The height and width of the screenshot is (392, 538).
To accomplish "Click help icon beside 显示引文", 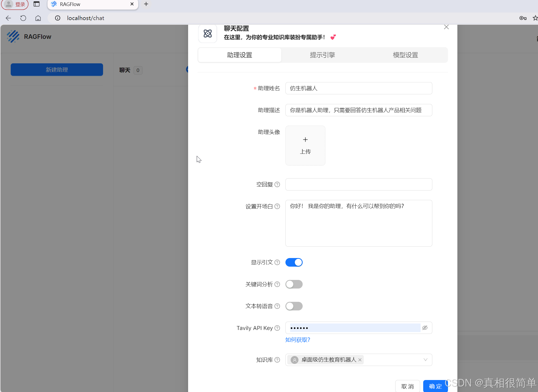I will (277, 262).
